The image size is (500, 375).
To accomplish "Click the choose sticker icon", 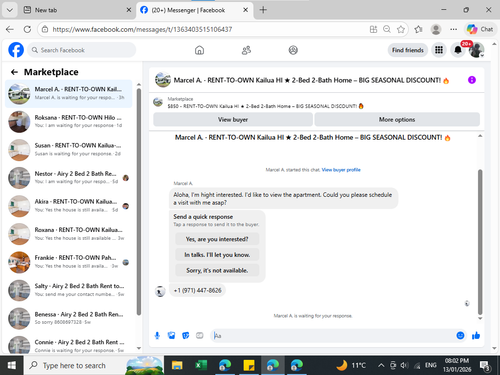I will tap(185, 336).
